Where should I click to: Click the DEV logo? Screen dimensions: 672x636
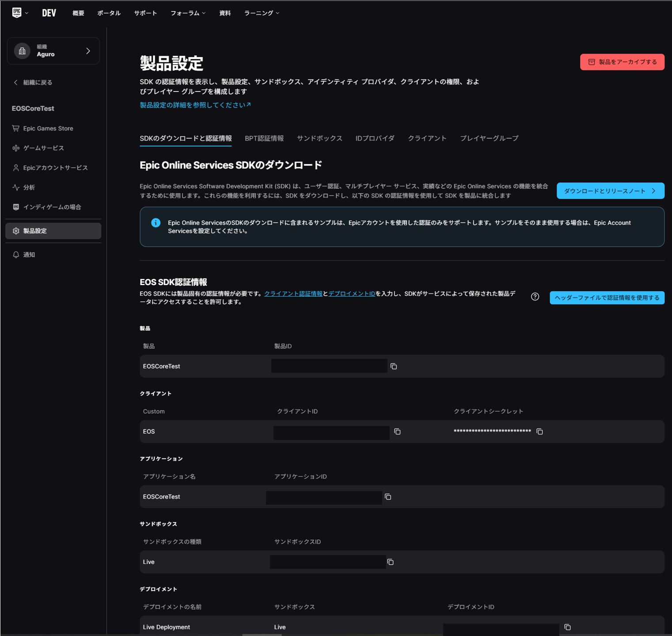point(49,13)
